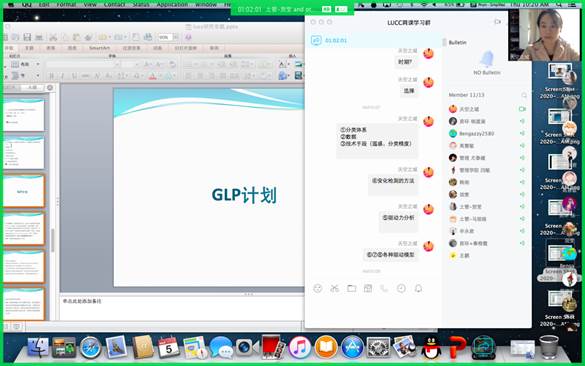Viewport: 585px width, 366px height.
Task: Open Safari from the Dock
Action: [x=90, y=347]
